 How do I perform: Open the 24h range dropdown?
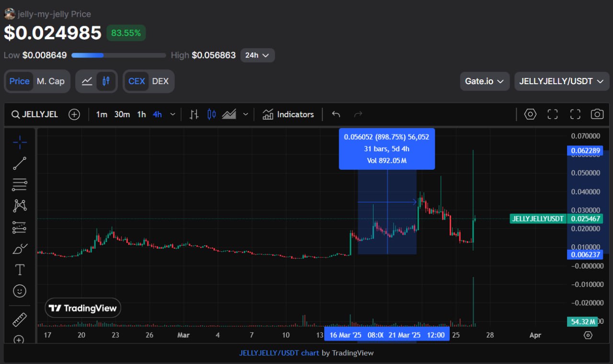coord(258,55)
